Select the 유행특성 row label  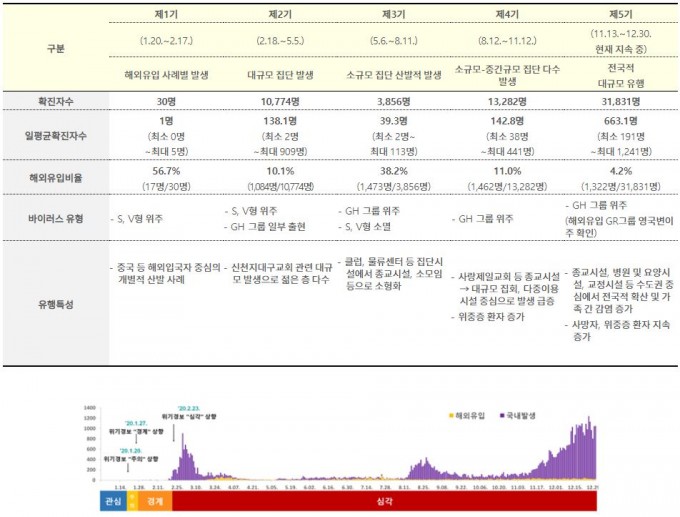click(x=54, y=303)
